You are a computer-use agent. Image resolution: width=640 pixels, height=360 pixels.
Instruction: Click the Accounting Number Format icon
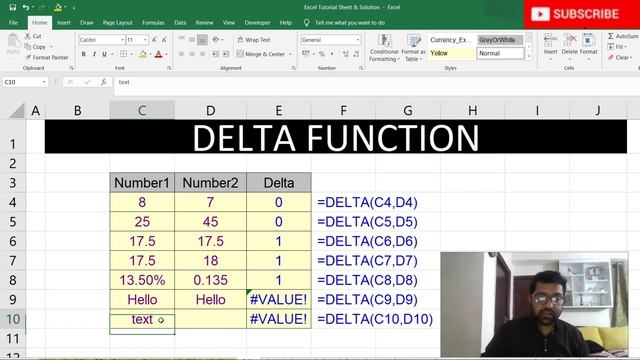(x=306, y=54)
